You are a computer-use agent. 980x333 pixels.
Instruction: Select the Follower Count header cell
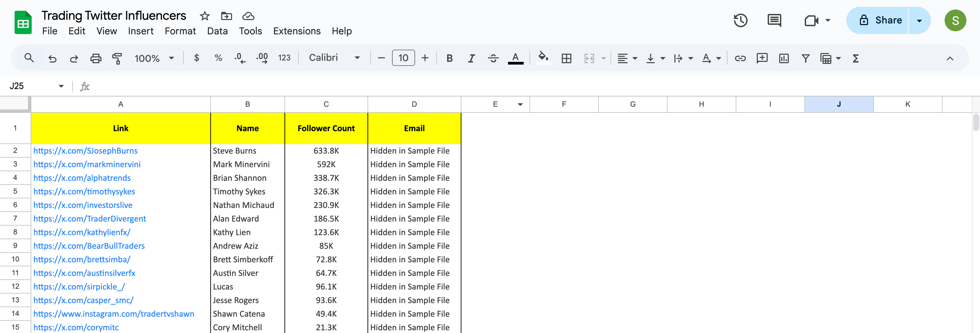326,128
